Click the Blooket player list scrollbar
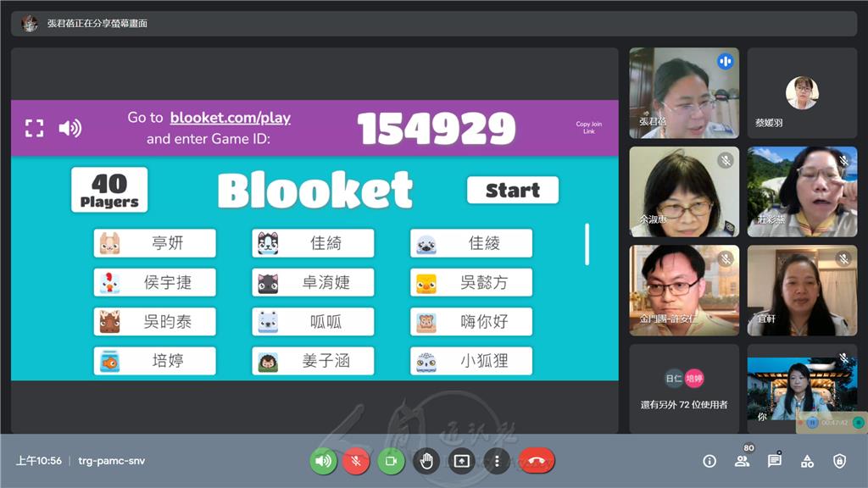This screenshot has height=488, width=868. 587,244
